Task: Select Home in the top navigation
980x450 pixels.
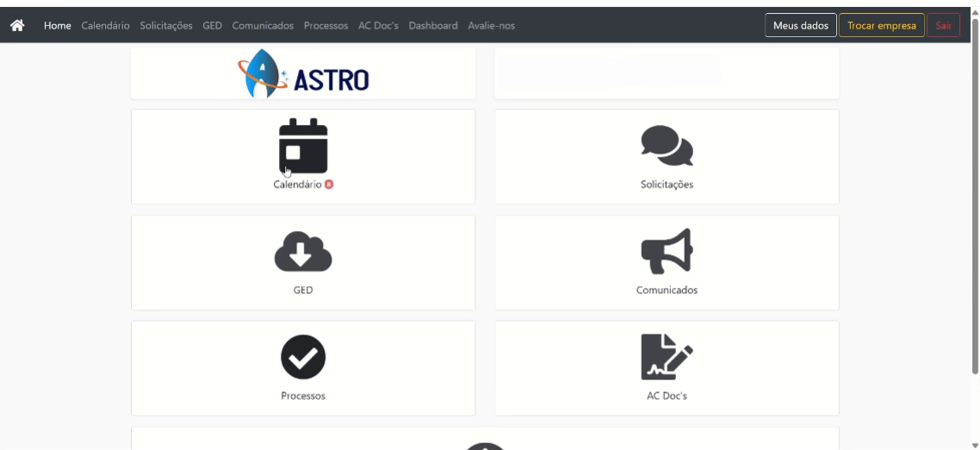Action: (x=58, y=26)
